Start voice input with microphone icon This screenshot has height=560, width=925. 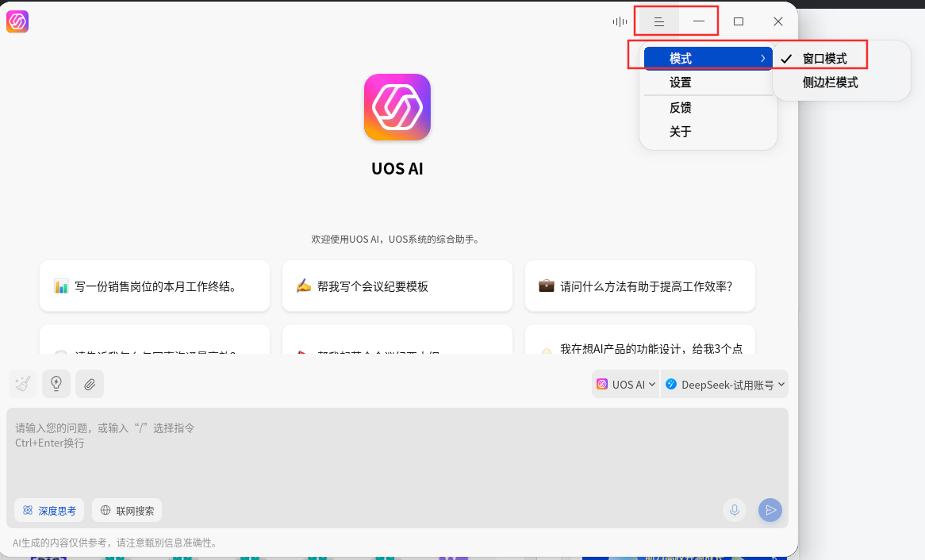click(735, 510)
